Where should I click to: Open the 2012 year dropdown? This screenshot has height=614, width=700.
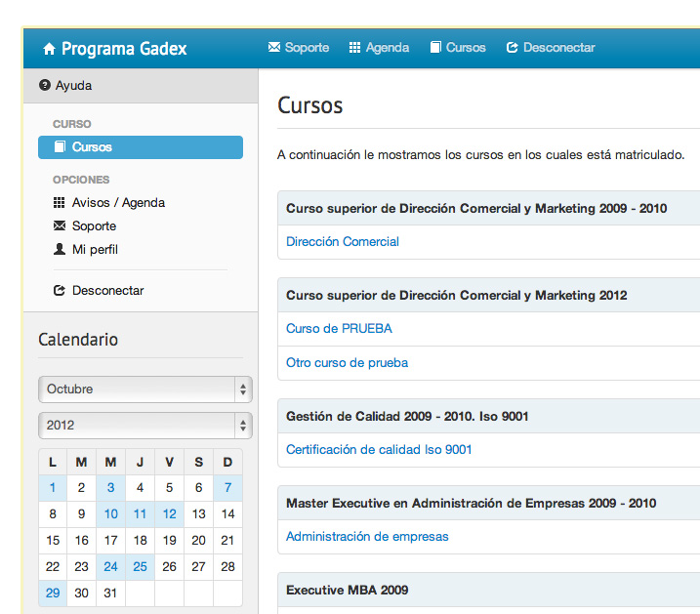pyautogui.click(x=145, y=426)
